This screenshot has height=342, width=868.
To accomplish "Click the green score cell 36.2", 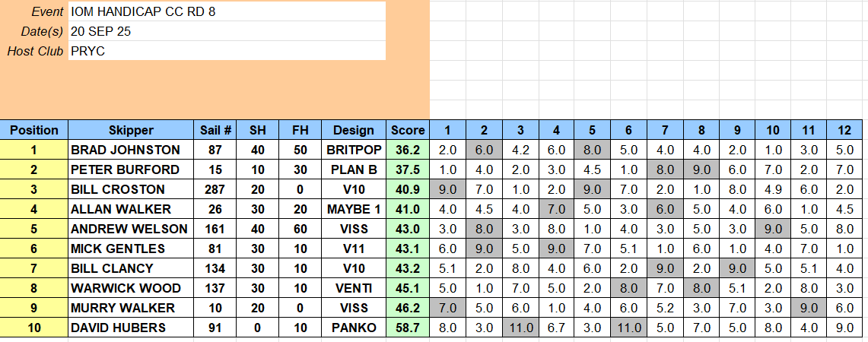I will [408, 150].
